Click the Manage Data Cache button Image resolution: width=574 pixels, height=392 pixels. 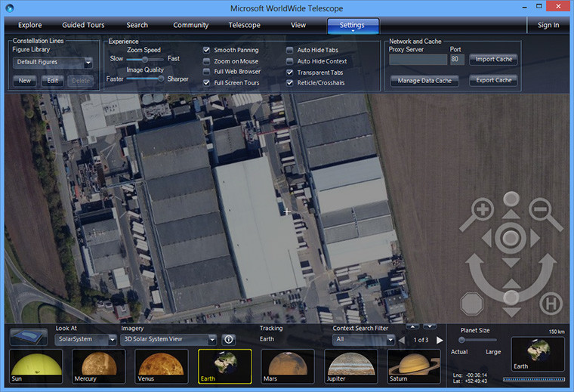coord(424,80)
